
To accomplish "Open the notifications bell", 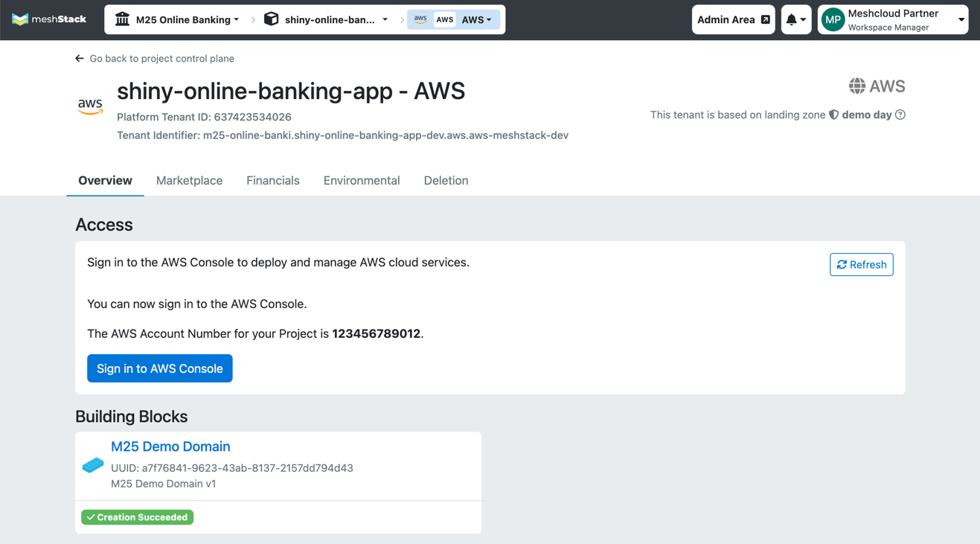I will click(791, 20).
